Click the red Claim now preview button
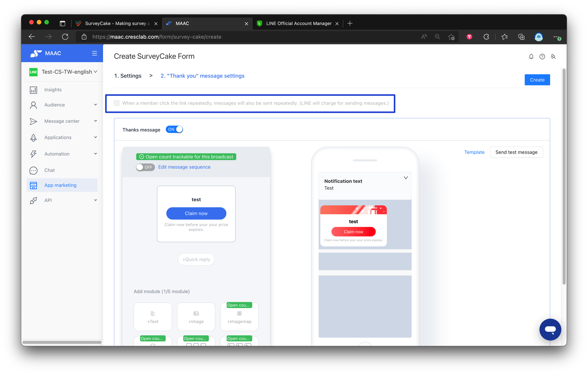The width and height of the screenshot is (588, 374). tap(353, 232)
